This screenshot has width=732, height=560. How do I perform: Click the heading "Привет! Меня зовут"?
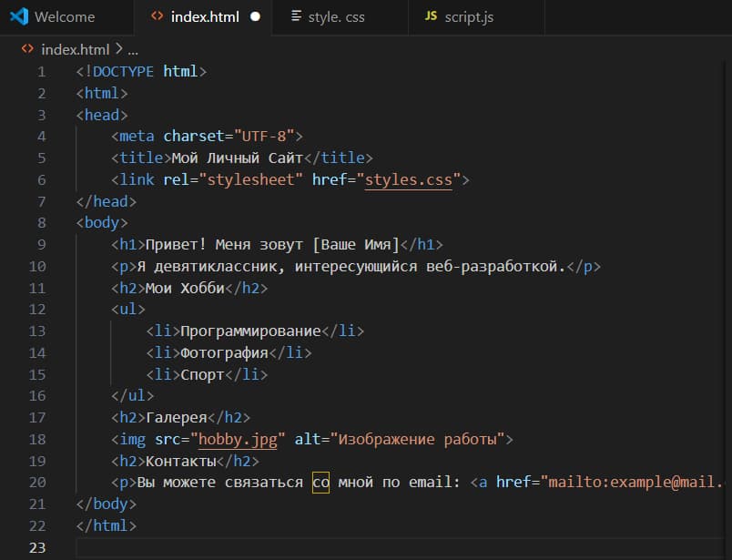point(224,244)
